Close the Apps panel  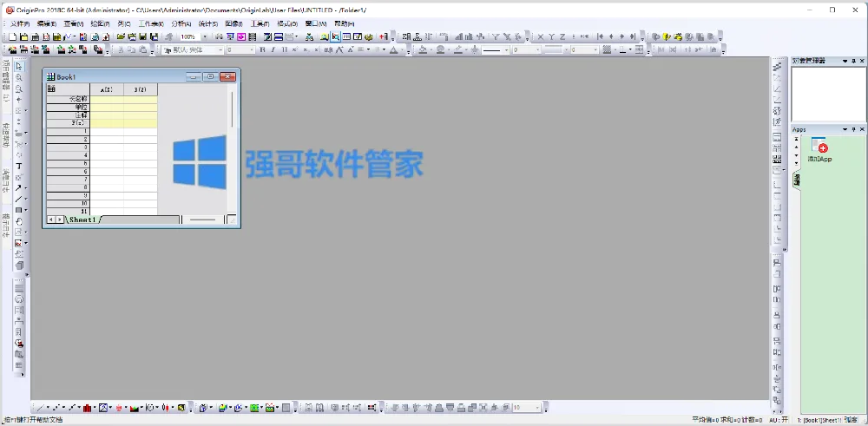[863, 129]
